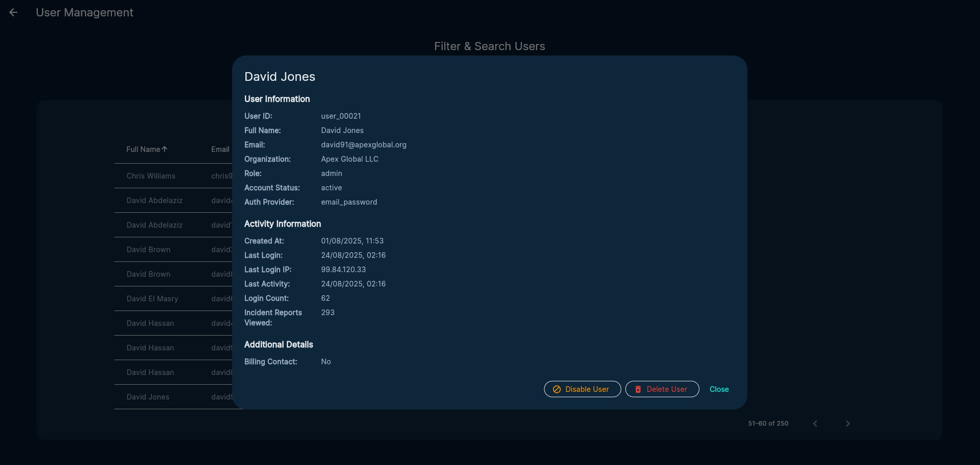Select the Billing Contact value No
Viewport: 980px width, 465px height.
click(326, 362)
